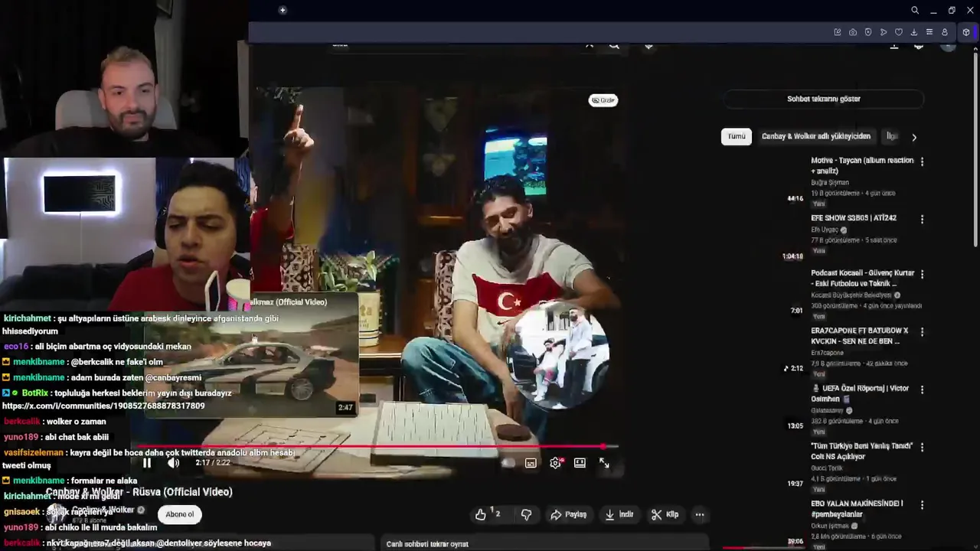Open UEFA Özel Röportaj Victor Osimhen video
Viewport: 980px width, 551px height.
pyautogui.click(x=860, y=393)
